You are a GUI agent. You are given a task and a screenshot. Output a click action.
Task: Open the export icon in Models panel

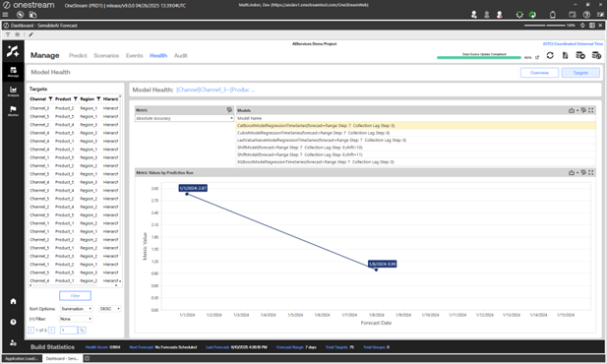pyautogui.click(x=572, y=110)
